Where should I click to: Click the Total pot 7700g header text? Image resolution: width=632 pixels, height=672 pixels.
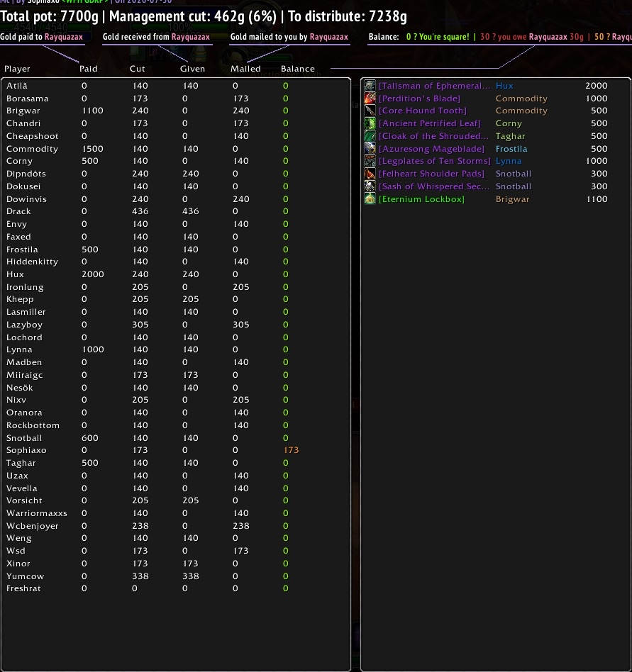click(50, 16)
